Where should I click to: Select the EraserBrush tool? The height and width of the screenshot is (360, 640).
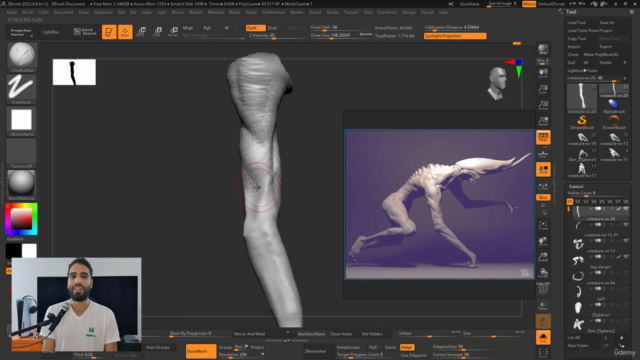[614, 122]
